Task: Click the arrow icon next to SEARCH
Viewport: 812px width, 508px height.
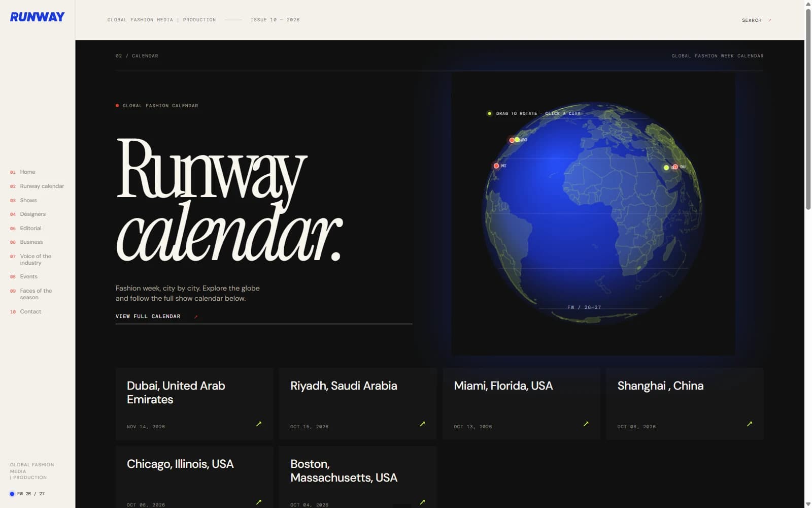Action: [x=770, y=20]
